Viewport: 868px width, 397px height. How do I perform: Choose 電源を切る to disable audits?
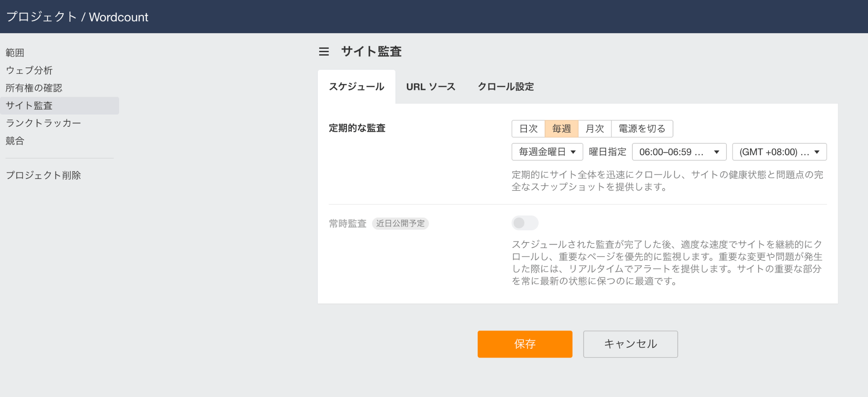click(x=642, y=129)
